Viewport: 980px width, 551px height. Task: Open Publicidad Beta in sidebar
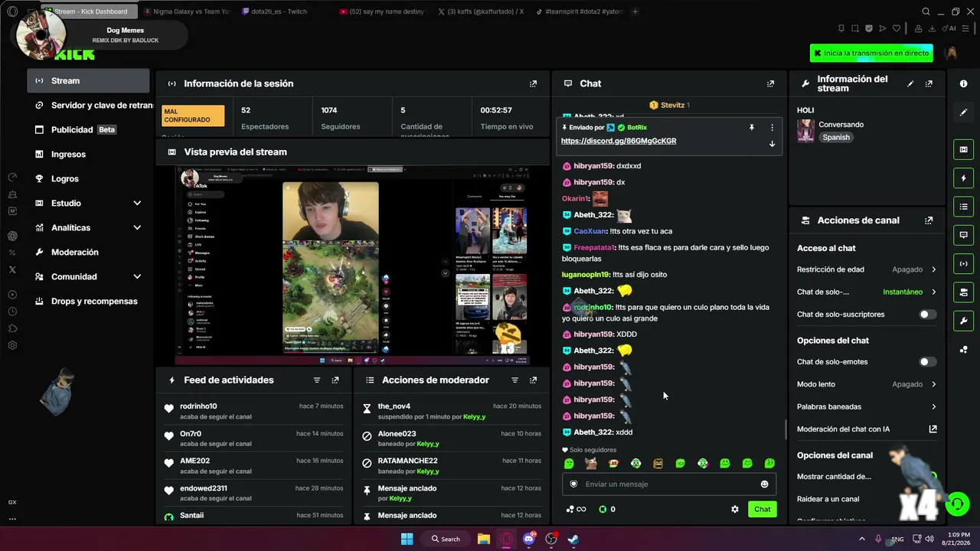pyautogui.click(x=89, y=129)
